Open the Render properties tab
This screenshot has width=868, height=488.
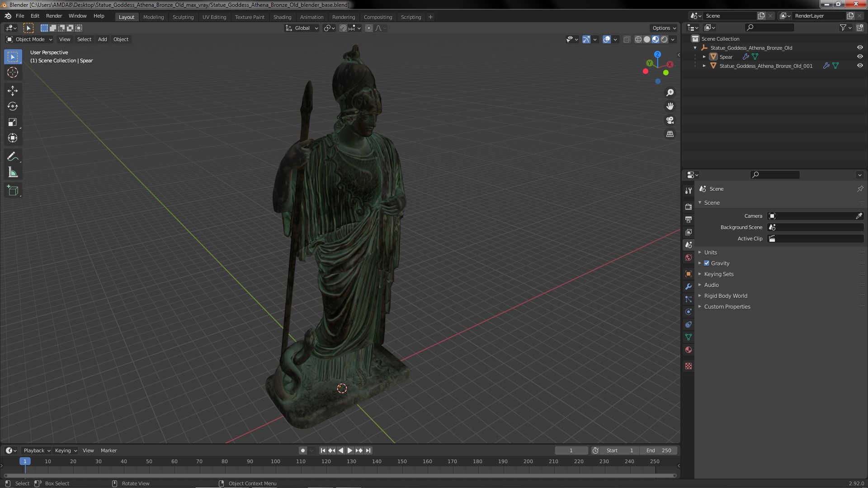point(689,206)
